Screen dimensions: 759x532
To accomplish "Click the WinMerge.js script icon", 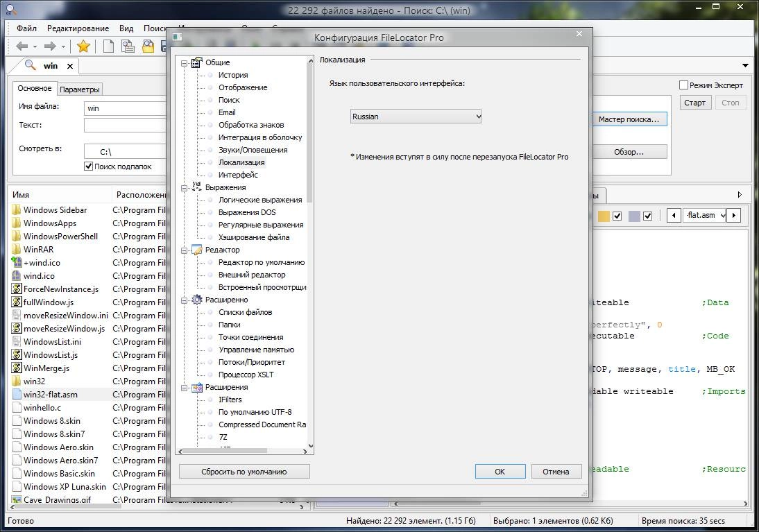I will click(x=17, y=368).
